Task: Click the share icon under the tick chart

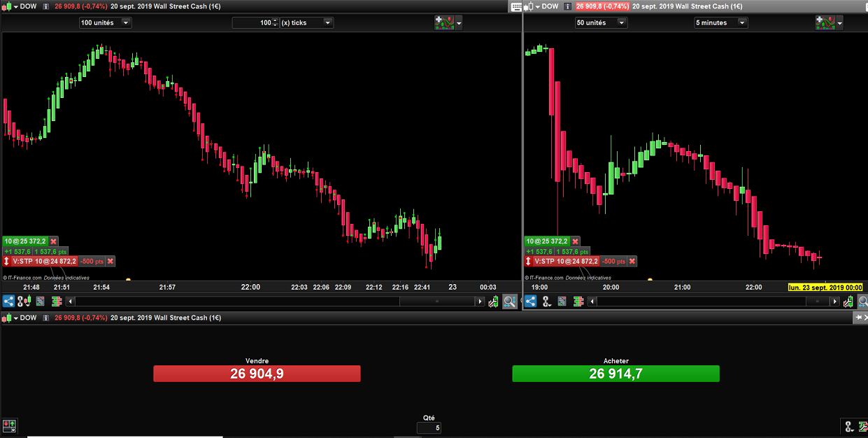Action: pyautogui.click(x=8, y=302)
